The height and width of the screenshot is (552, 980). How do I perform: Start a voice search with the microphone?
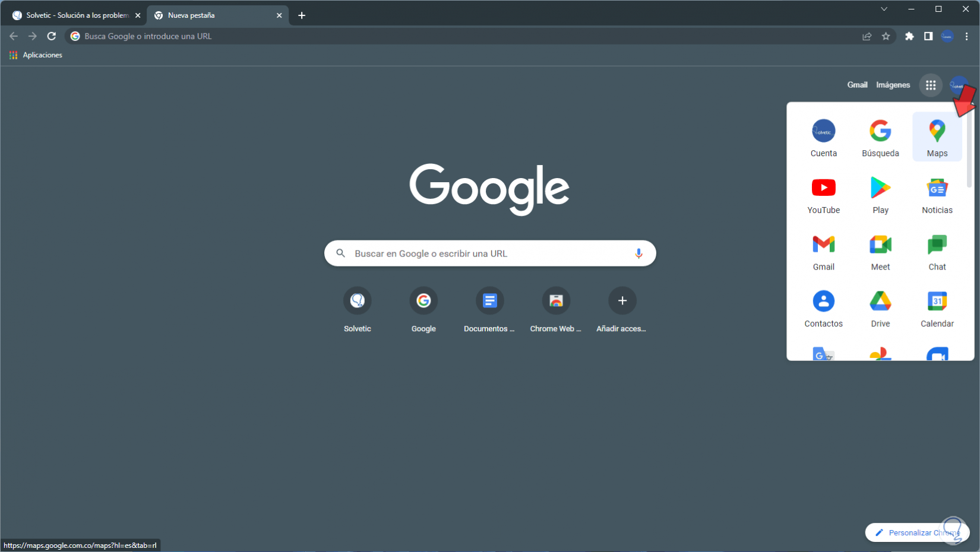point(638,253)
